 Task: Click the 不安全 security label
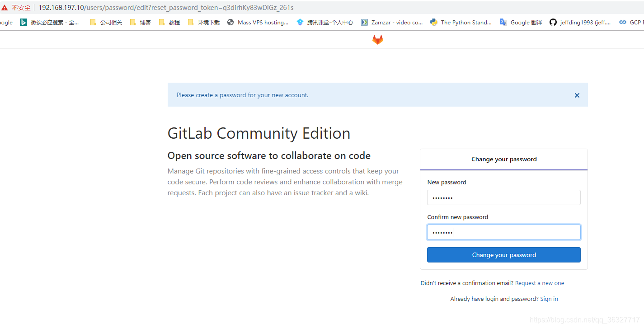pos(21,8)
